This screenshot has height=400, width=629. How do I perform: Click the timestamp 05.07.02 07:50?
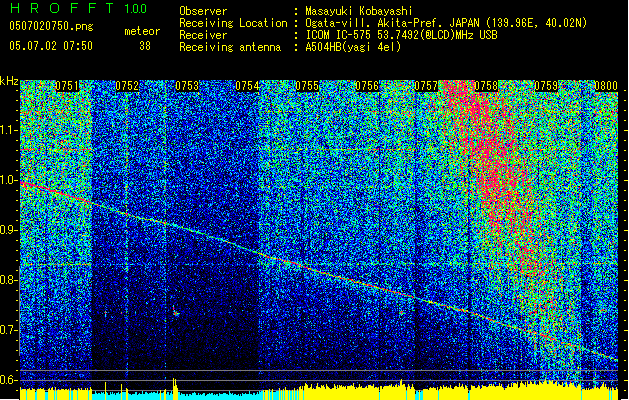click(51, 45)
